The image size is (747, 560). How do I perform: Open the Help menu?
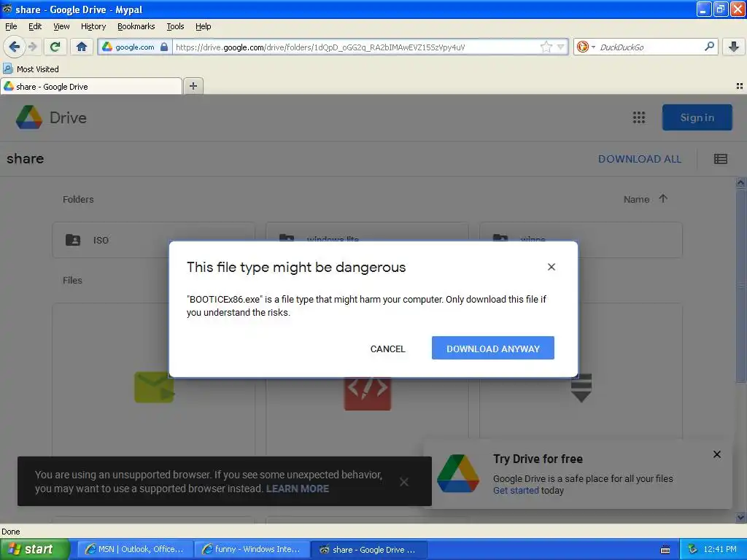[x=203, y=26]
